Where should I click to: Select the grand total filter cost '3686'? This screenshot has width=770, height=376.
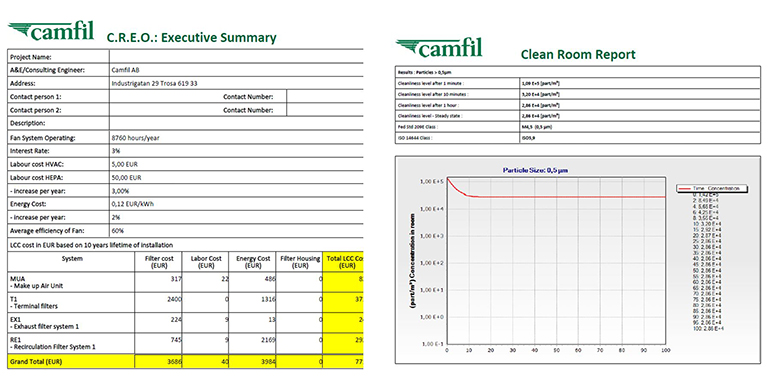point(174,362)
